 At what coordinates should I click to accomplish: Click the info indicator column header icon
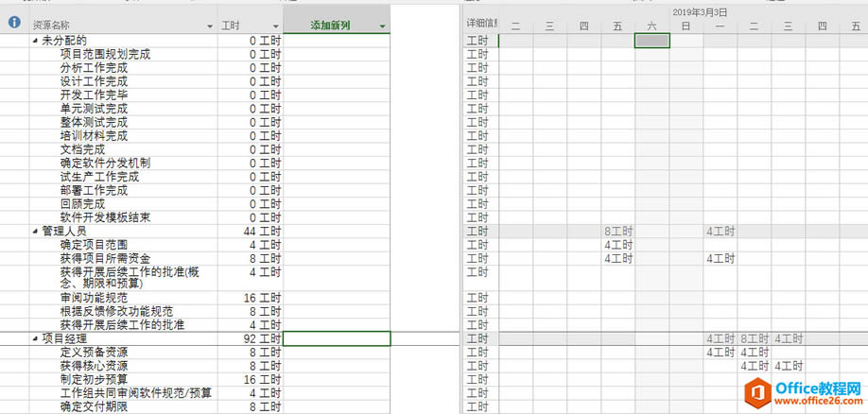[14, 22]
